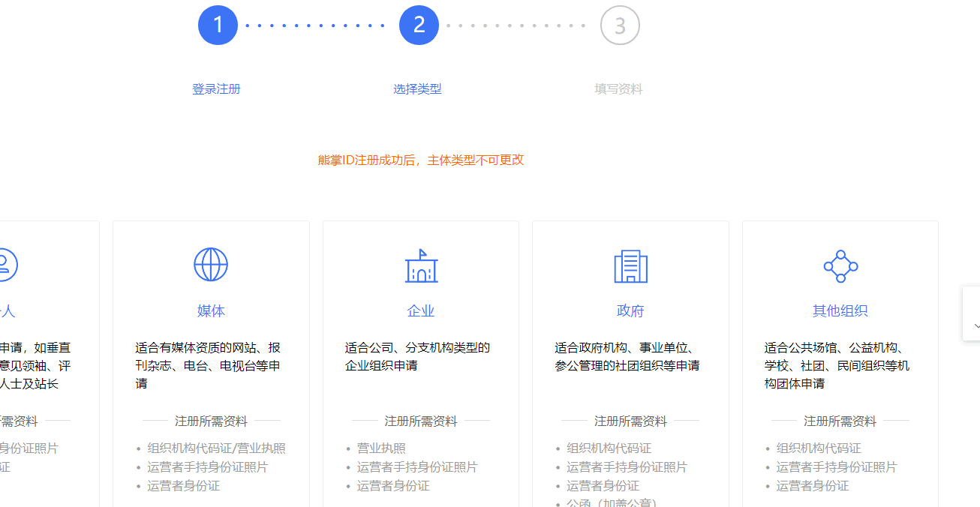Select the 政府 type card

pyautogui.click(x=630, y=352)
